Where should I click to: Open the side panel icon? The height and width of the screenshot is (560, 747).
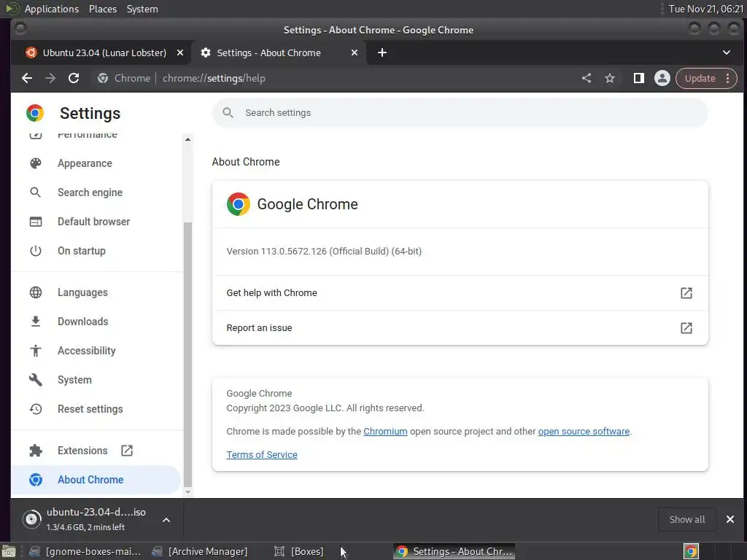(x=639, y=78)
